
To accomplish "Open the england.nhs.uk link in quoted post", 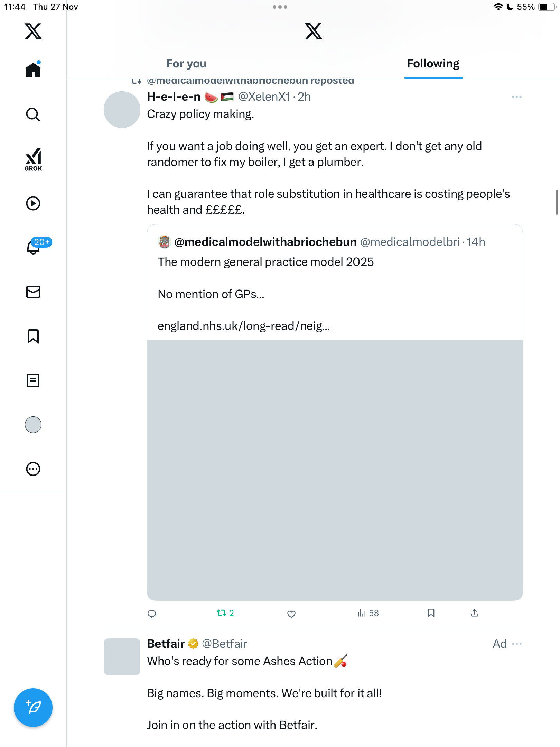I will [244, 326].
